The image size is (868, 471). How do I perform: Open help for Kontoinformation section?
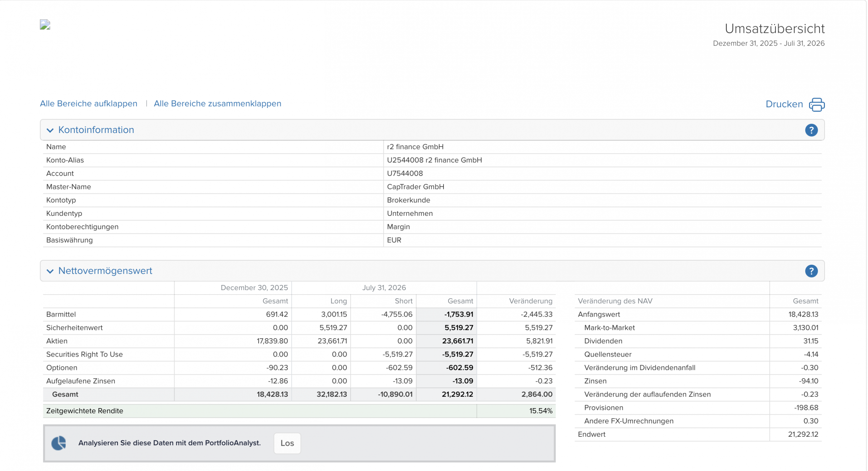[x=811, y=130]
